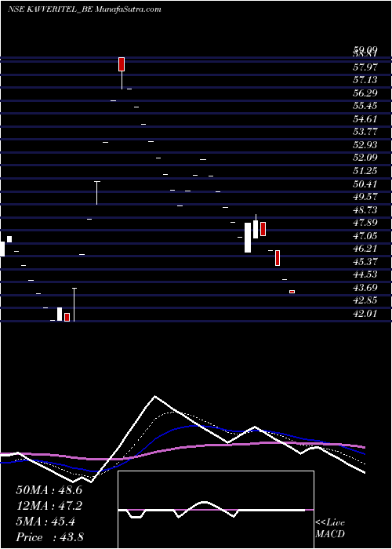Click the NSE KAVVERITEL_BE chart title
This screenshot has height=549, width=392.
point(84,9)
